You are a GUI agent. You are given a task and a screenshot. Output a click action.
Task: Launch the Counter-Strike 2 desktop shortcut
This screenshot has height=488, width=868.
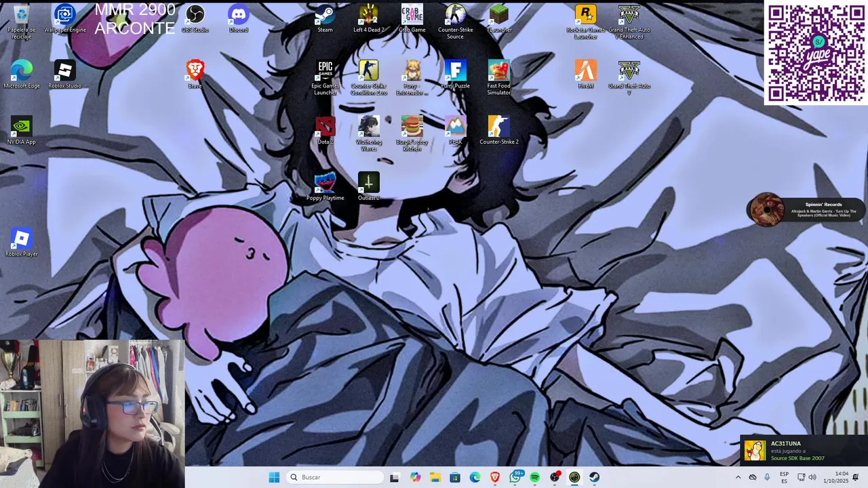[499, 130]
